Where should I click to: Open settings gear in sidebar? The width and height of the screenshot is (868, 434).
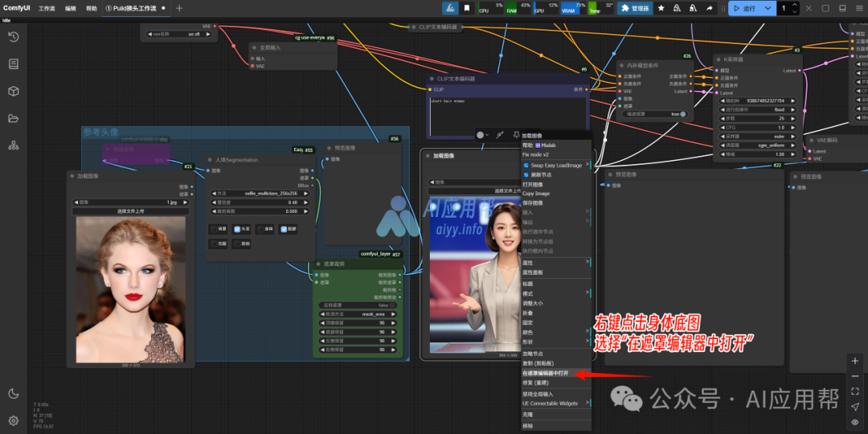pos(14,420)
